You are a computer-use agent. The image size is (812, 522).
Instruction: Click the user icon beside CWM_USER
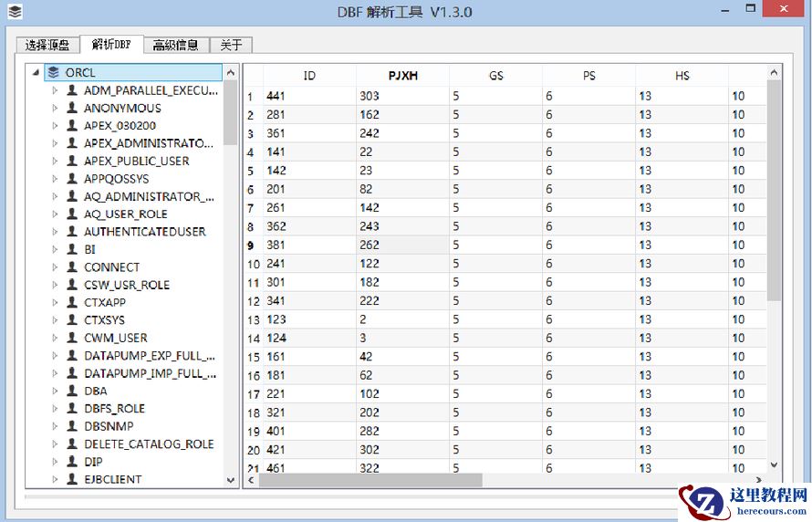[x=72, y=338]
